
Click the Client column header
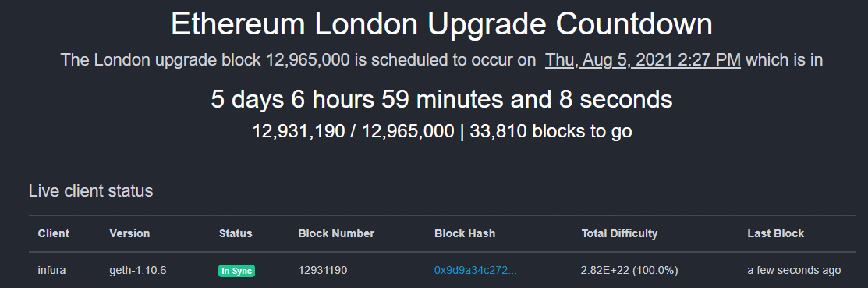(54, 233)
